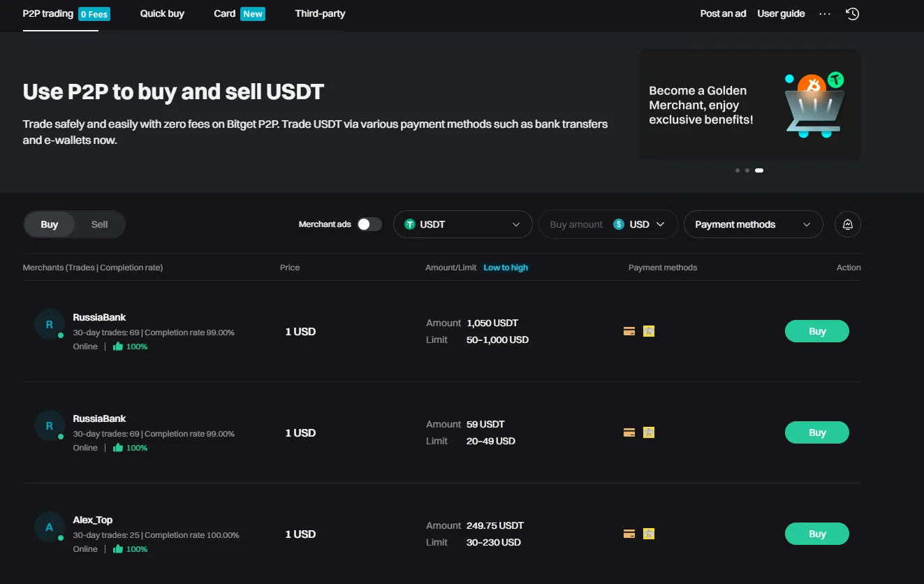Click the 249.75 USDT amount value
This screenshot has height=584, width=924.
click(x=495, y=525)
